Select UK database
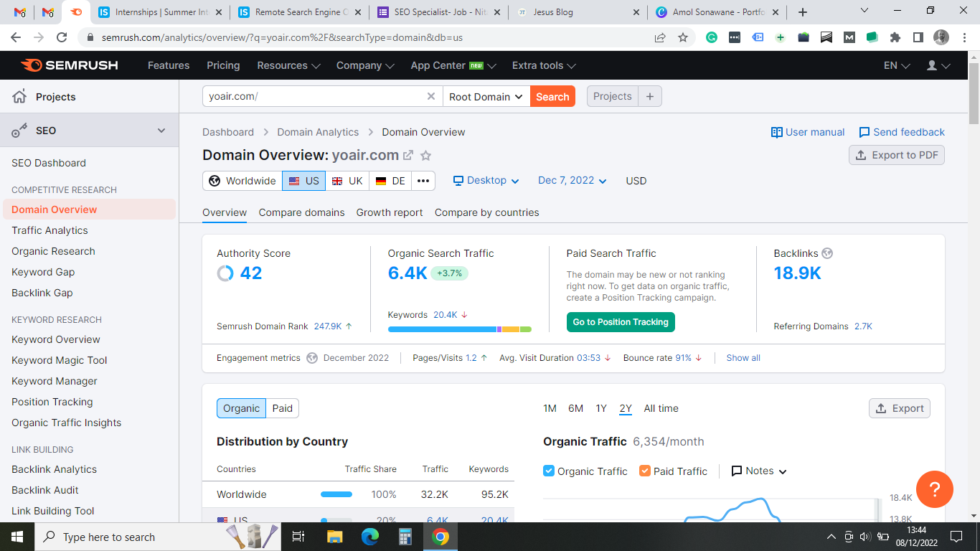The height and width of the screenshot is (551, 980). (347, 181)
